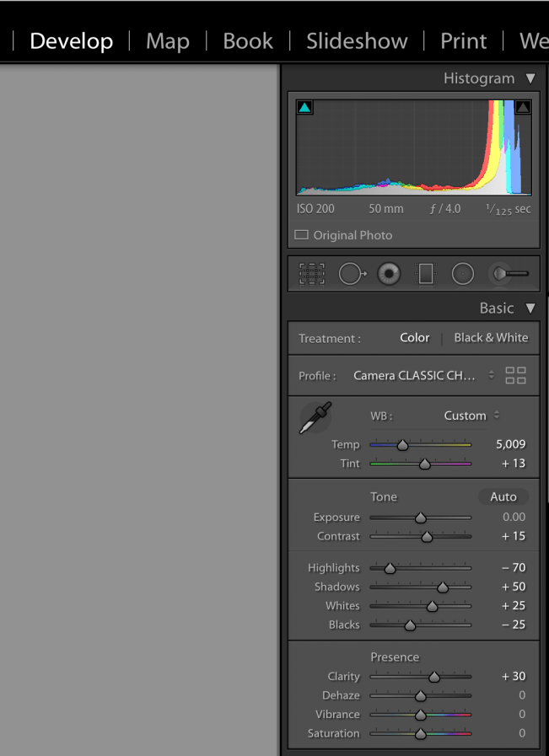The width and height of the screenshot is (549, 756).
Task: Click the Dehaze value 0
Action: [522, 694]
